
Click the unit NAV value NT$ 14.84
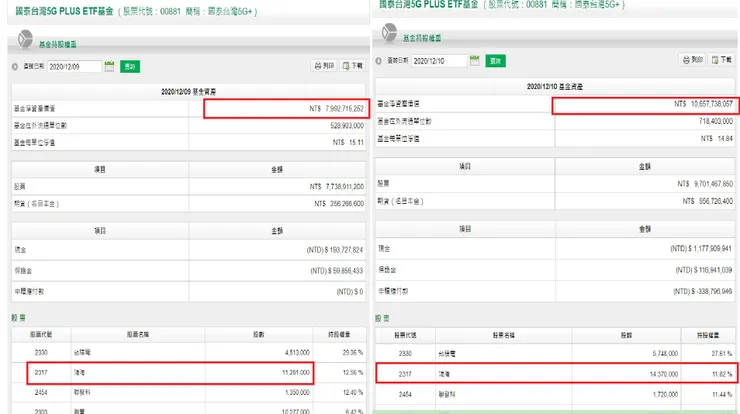tap(717, 138)
